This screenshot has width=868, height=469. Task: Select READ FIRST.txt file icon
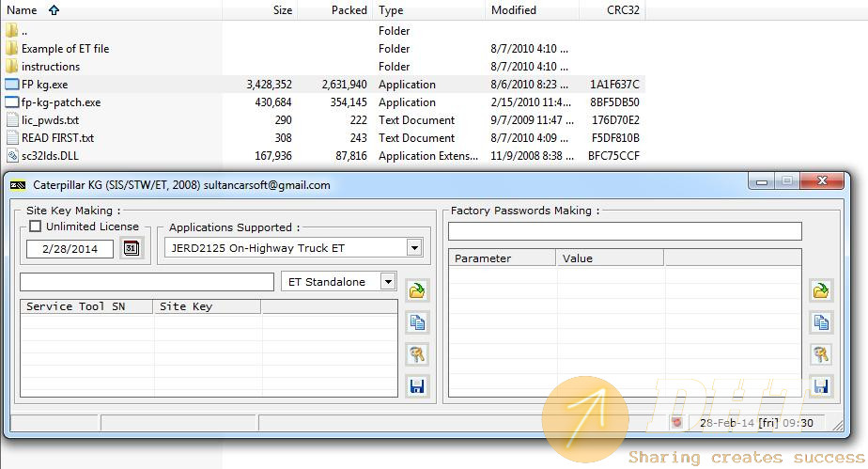pos(12,138)
